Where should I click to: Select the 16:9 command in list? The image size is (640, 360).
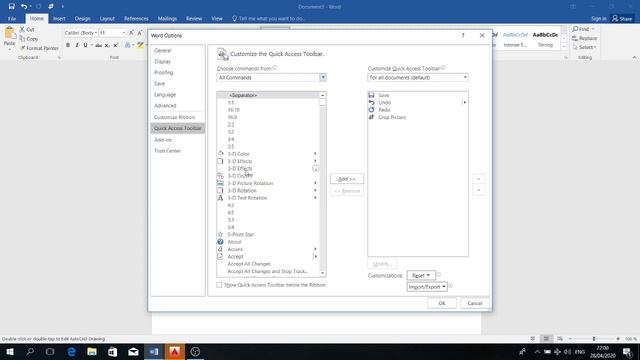[x=267, y=117]
